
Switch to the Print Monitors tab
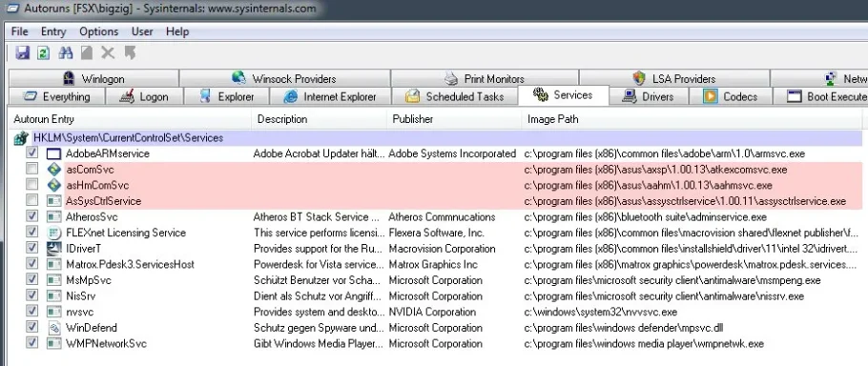pos(485,78)
